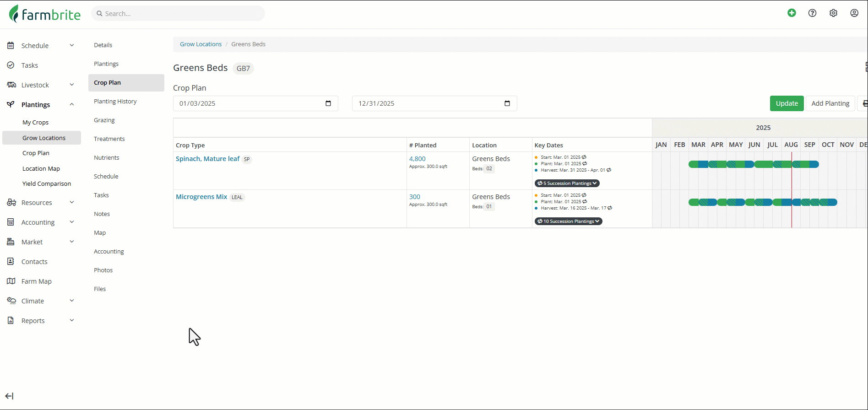
Task: Open the settings gear icon
Action: click(833, 13)
